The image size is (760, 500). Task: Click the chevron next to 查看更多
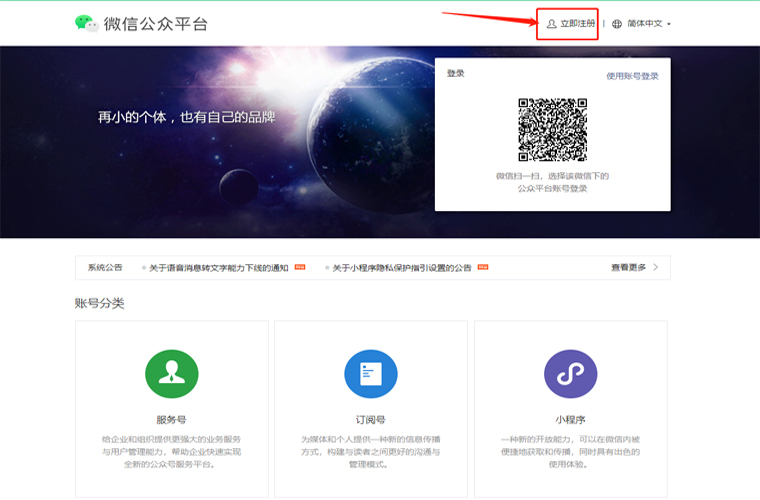pyautogui.click(x=656, y=267)
